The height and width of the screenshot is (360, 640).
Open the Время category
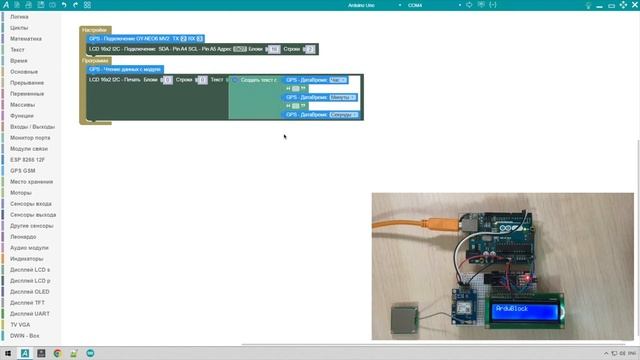tap(19, 61)
